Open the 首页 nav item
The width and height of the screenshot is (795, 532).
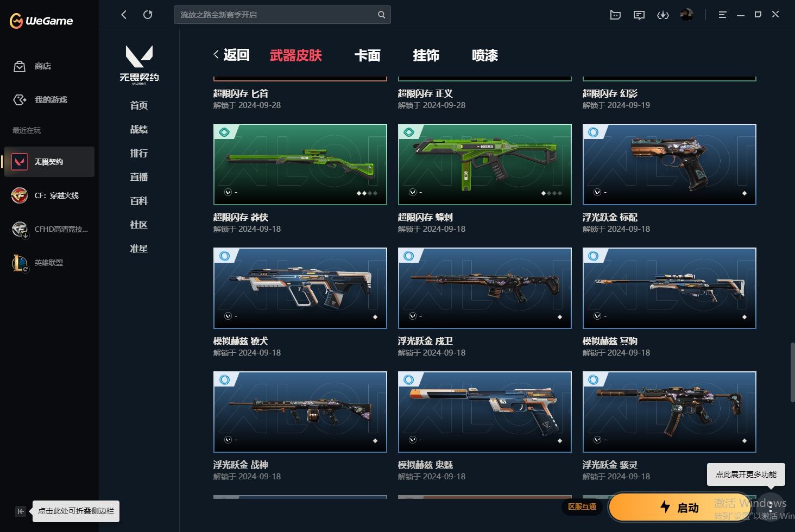click(x=139, y=105)
